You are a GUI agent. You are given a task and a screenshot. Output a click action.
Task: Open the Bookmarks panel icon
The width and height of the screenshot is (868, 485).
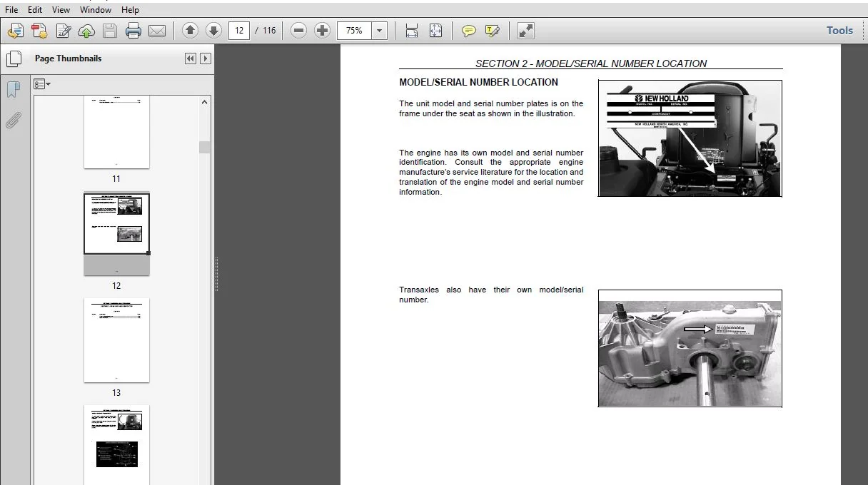(x=14, y=90)
